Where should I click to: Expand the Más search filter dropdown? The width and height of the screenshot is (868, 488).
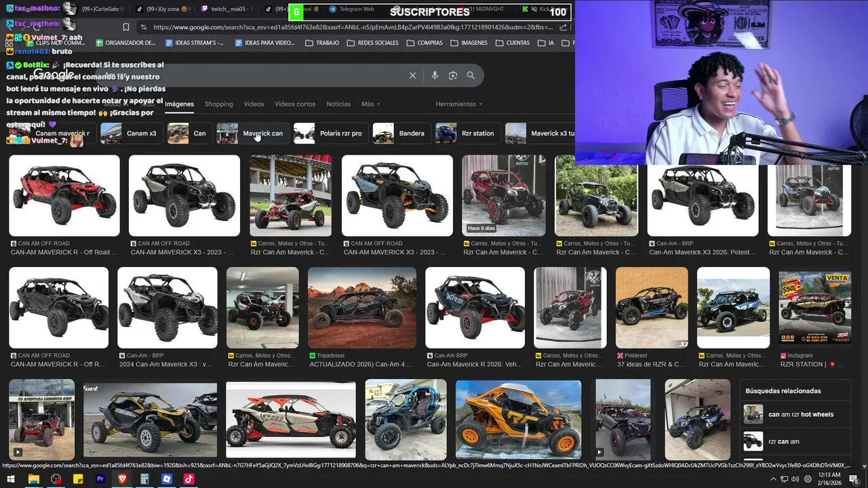pos(370,104)
